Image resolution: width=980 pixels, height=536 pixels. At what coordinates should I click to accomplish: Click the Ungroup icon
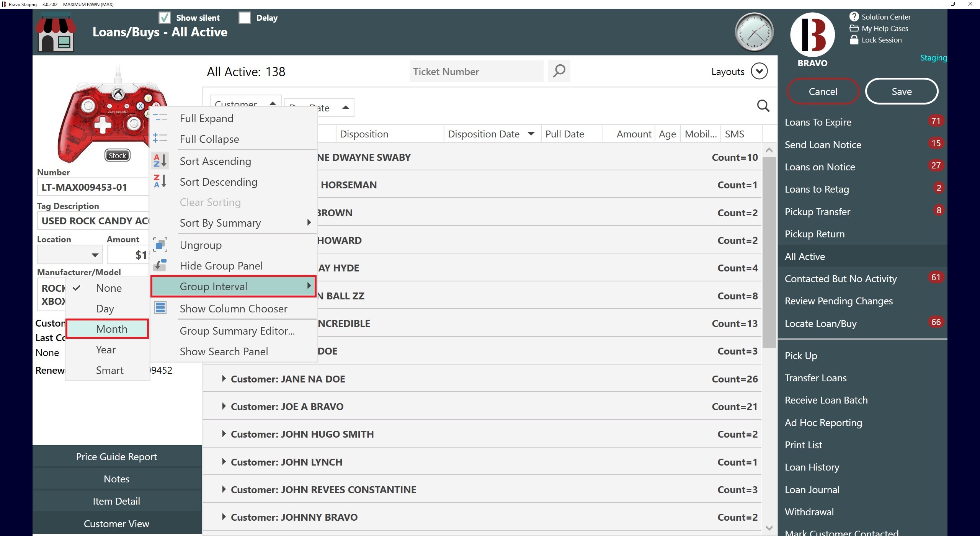coord(160,245)
